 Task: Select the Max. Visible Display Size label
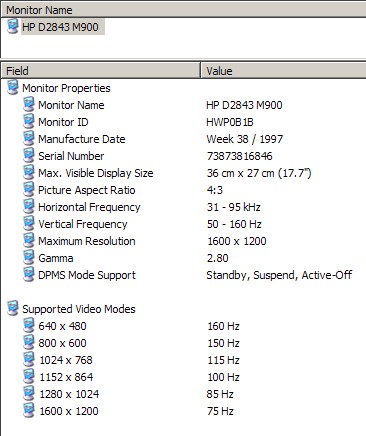click(96, 173)
